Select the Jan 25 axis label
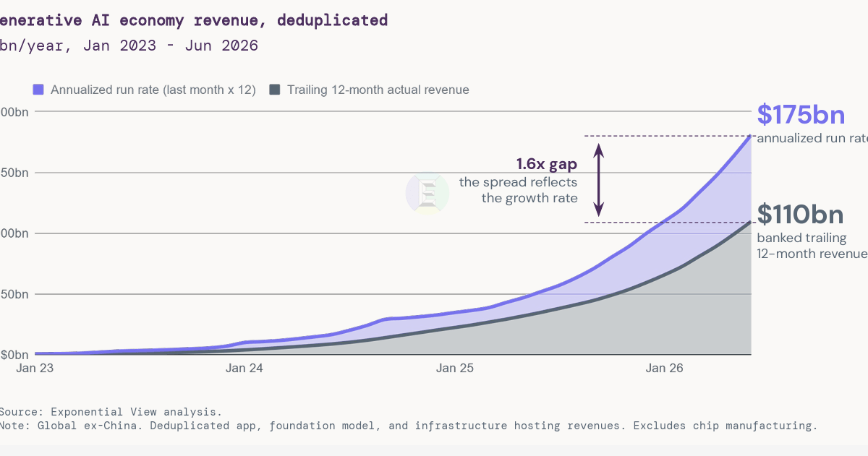868x456 pixels. click(x=455, y=368)
